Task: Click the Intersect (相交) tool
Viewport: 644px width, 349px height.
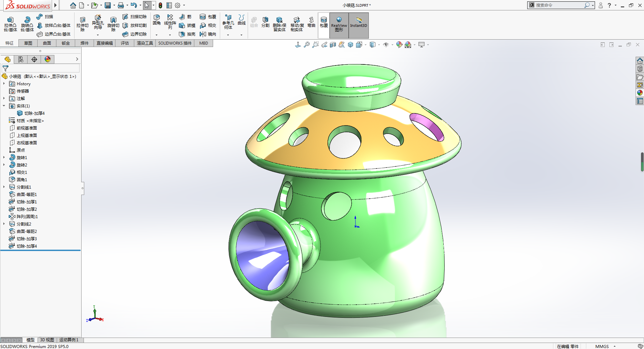Action: (208, 26)
